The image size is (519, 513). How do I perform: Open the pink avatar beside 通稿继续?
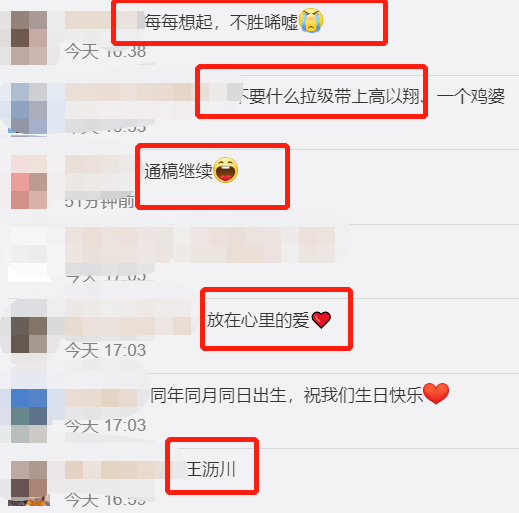[29, 182]
